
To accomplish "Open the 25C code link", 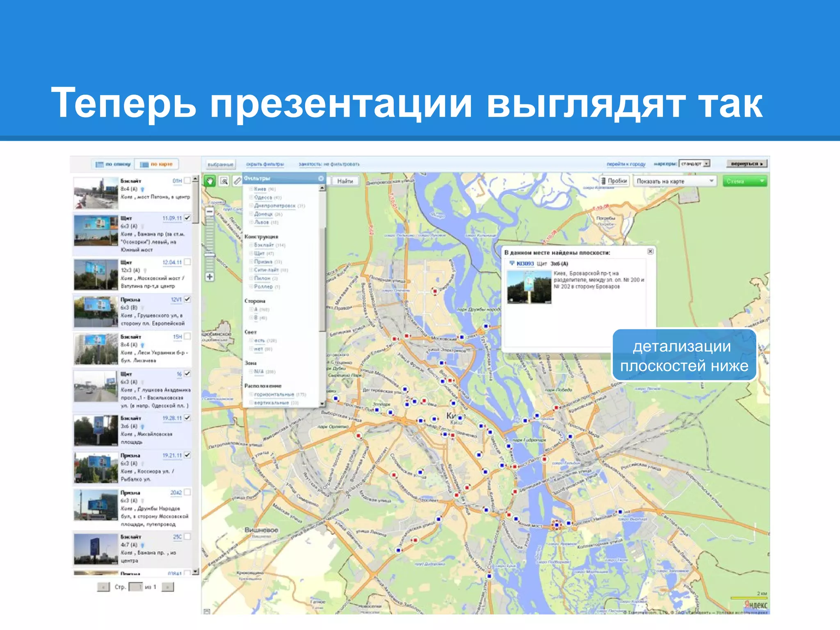I will click(177, 536).
